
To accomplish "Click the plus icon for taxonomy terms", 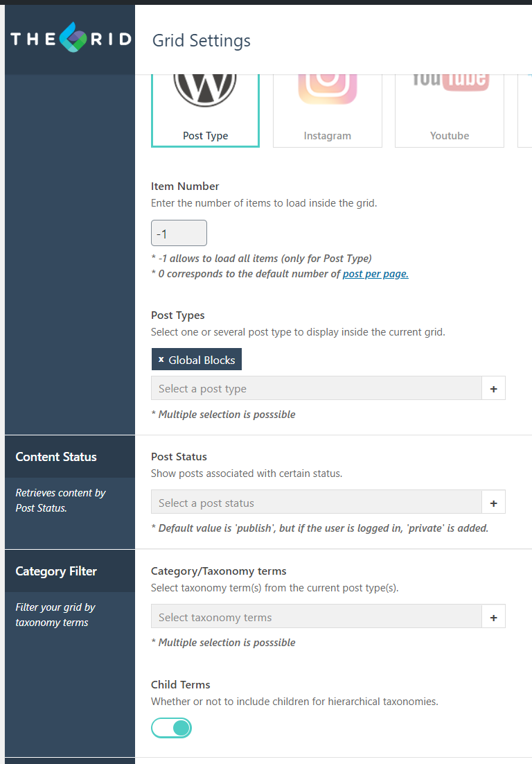I will tap(493, 617).
